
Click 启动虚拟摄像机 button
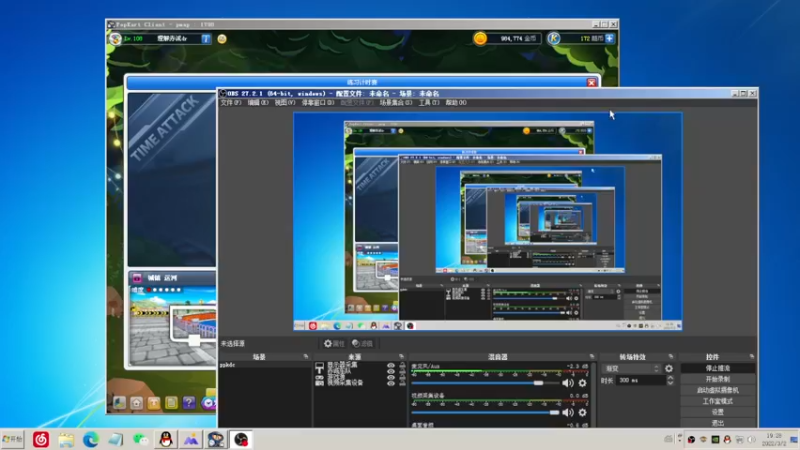[x=717, y=390]
